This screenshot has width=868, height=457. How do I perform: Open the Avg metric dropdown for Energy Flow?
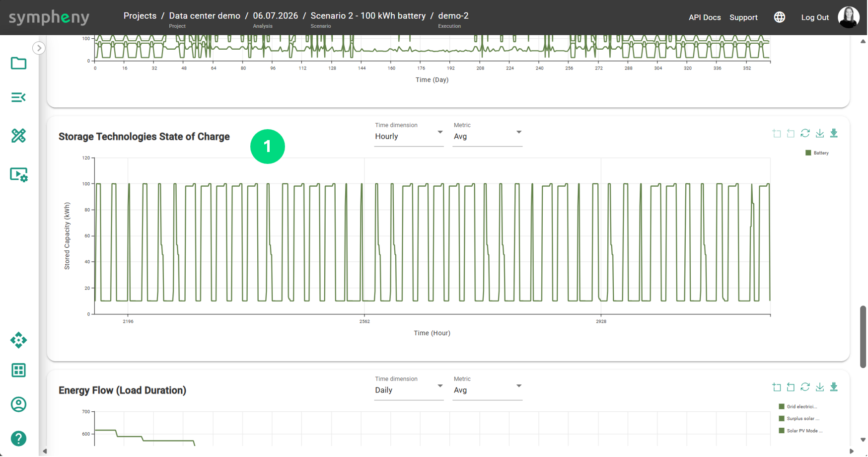point(488,390)
